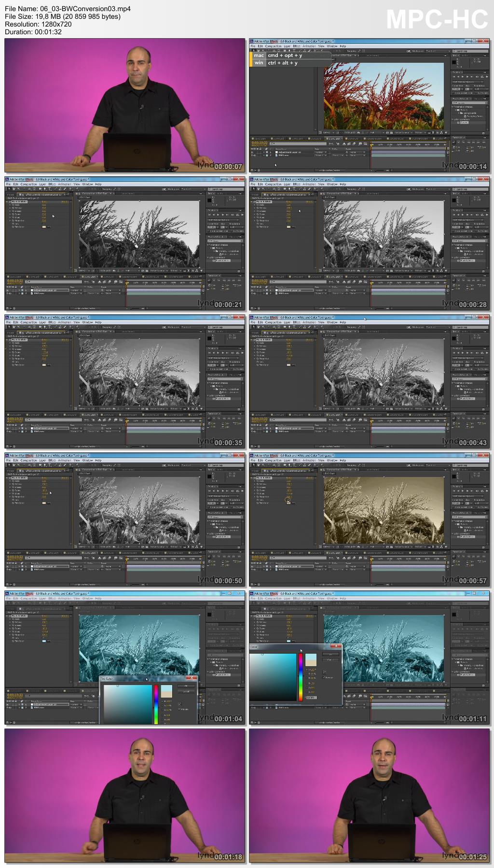Viewport: 494px width, 868px height.
Task: Open the presenter thumbnail stamped 00:00:07
Action: pyautogui.click(x=124, y=105)
